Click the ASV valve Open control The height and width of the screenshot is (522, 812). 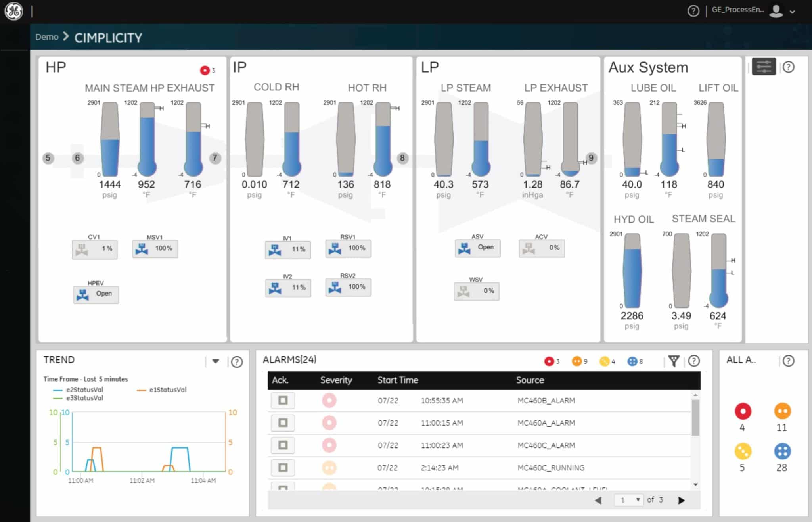[478, 248]
